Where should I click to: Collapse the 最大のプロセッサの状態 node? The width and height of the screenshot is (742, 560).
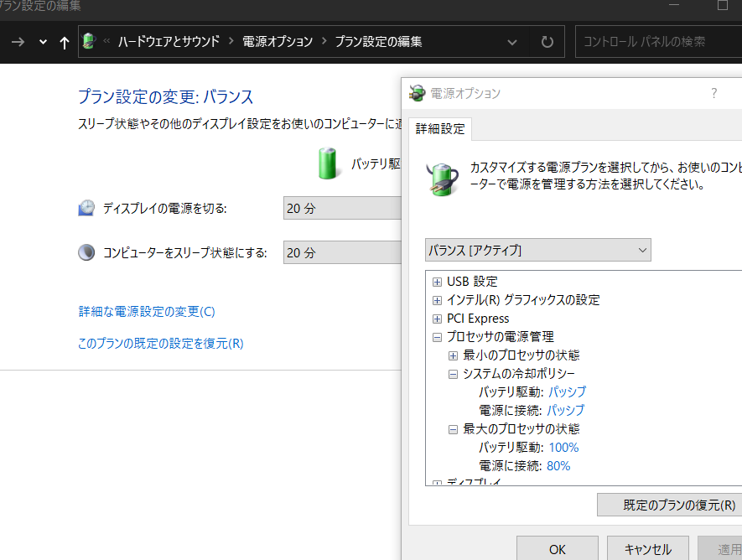[454, 430]
